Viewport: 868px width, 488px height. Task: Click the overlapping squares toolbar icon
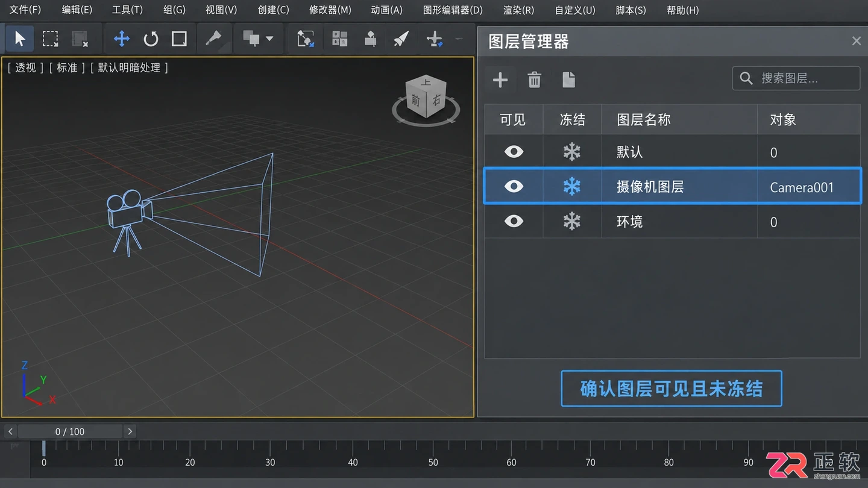tap(251, 39)
